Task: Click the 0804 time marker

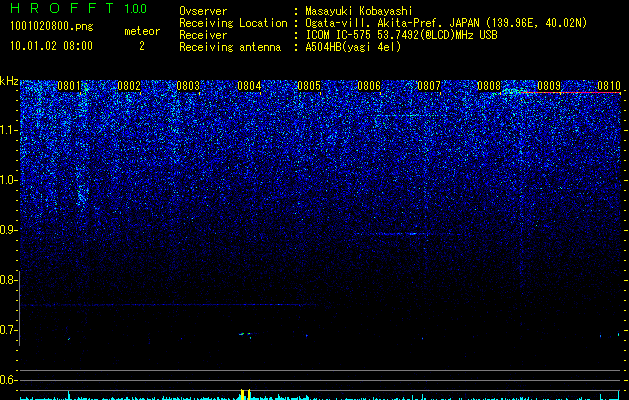Action: coord(249,86)
